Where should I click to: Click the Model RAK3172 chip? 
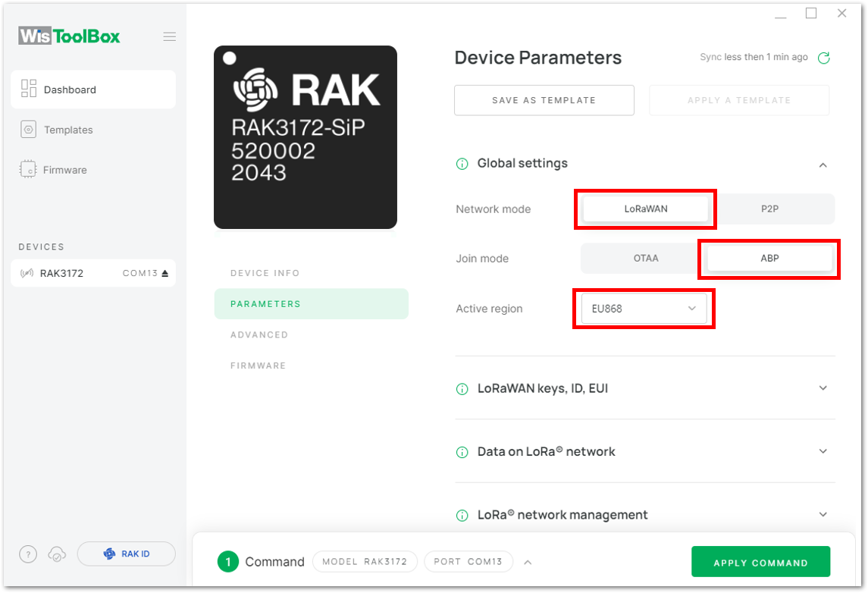365,561
